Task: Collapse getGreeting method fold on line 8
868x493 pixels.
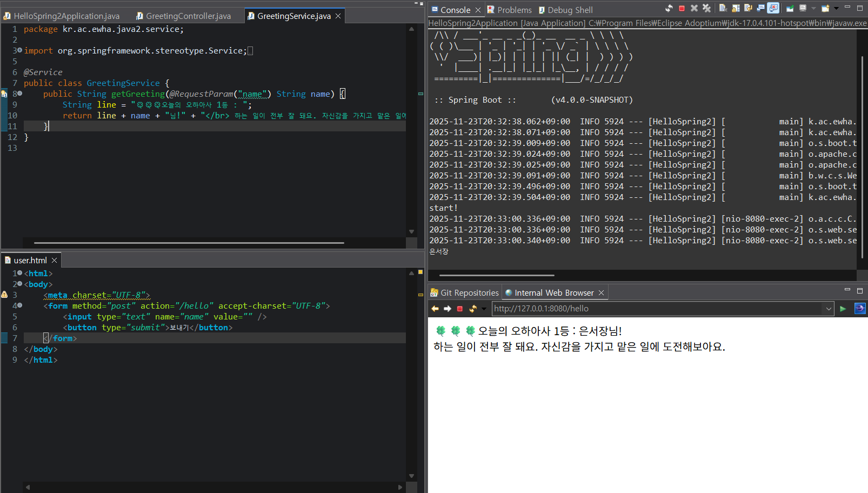Action: (20, 94)
